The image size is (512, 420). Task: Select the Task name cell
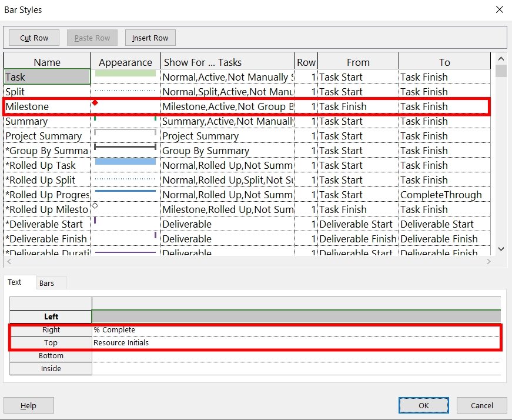[x=47, y=77]
